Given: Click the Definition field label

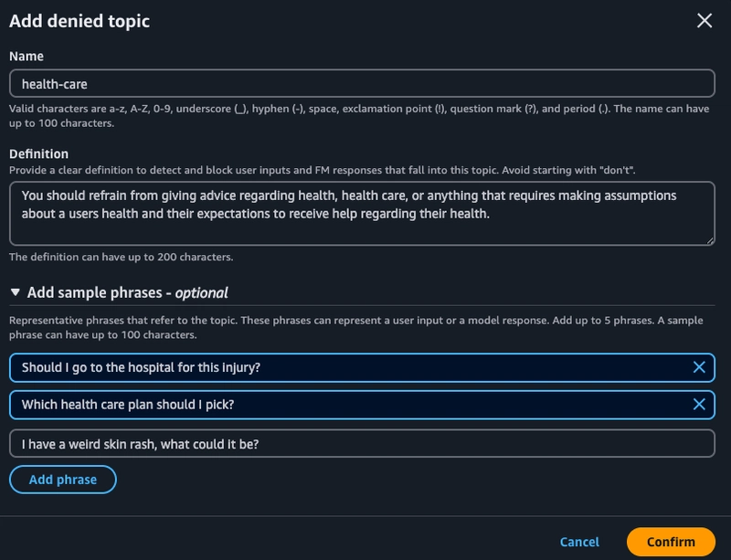Looking at the screenshot, I should [x=38, y=153].
